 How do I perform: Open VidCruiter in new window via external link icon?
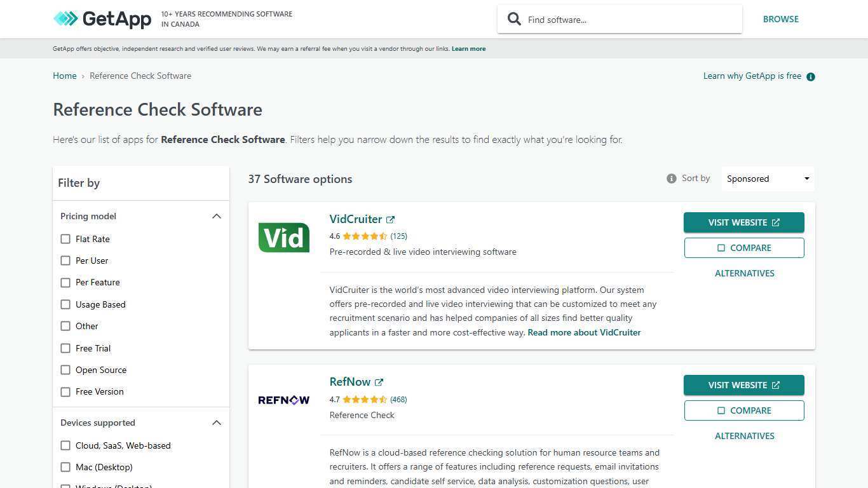pos(390,219)
